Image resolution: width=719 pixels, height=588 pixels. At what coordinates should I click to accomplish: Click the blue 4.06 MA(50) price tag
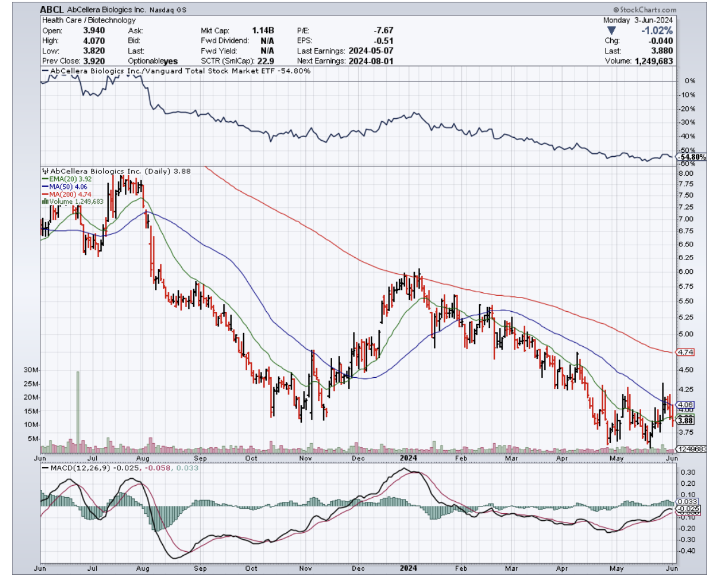point(686,404)
